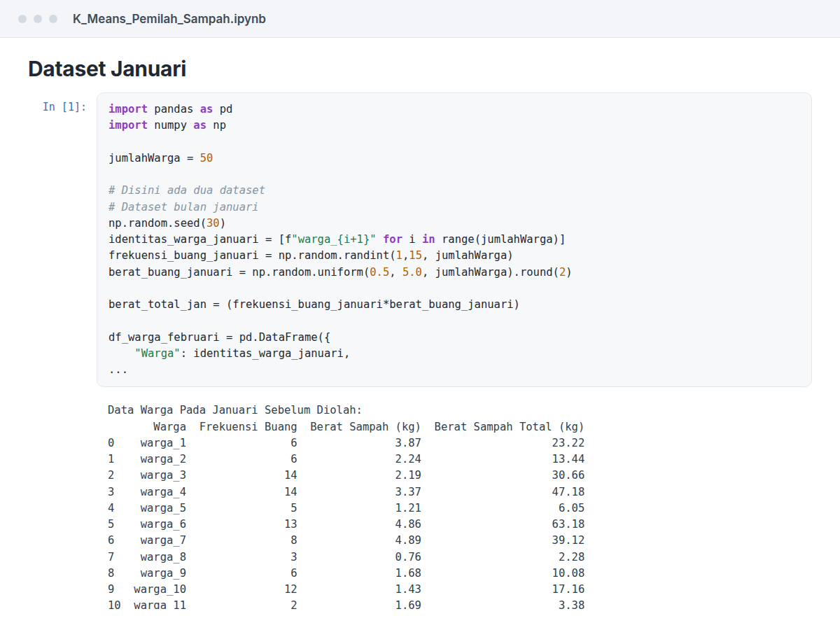Click the berat_total_jan calculation line
Viewport: 840px width, 630px height.
(314, 304)
